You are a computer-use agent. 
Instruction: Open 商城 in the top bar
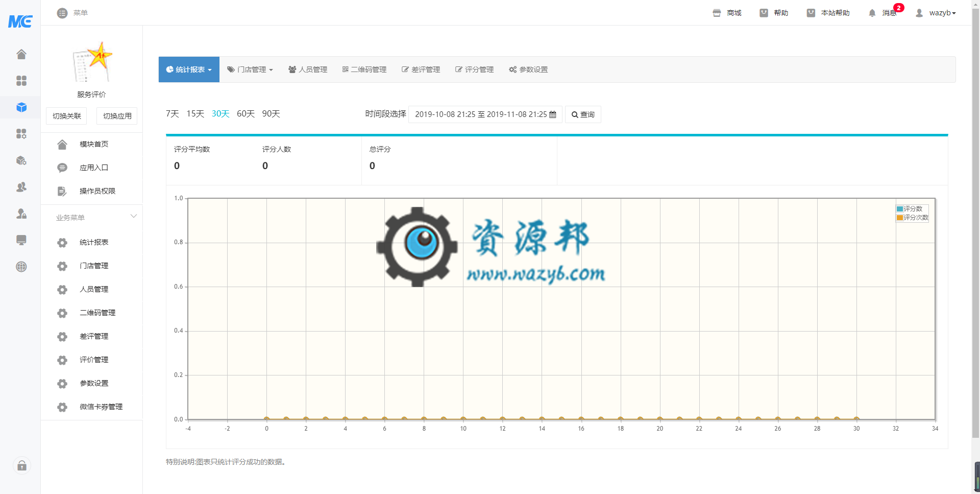coord(727,13)
